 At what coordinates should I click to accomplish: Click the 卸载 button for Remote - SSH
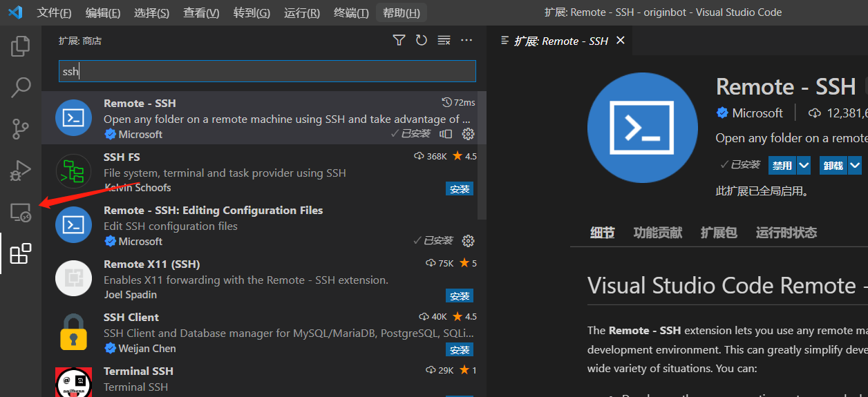pos(833,166)
